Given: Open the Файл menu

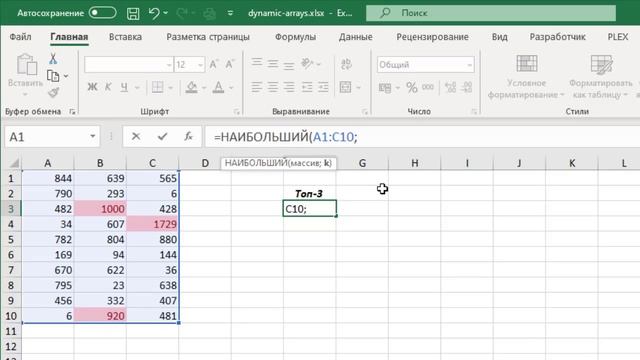Looking at the screenshot, I should [20, 37].
